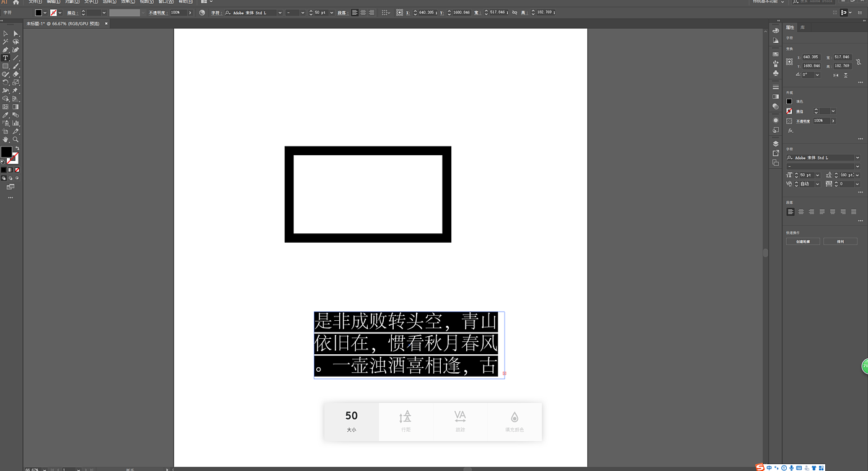Click the 创建轮廓 (Create Outlines) button
The image size is (868, 471).
[803, 241]
